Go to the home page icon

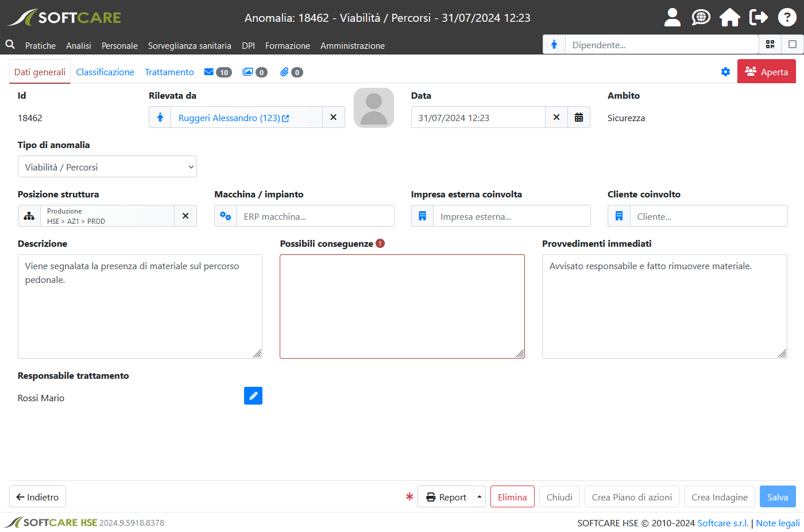(729, 18)
